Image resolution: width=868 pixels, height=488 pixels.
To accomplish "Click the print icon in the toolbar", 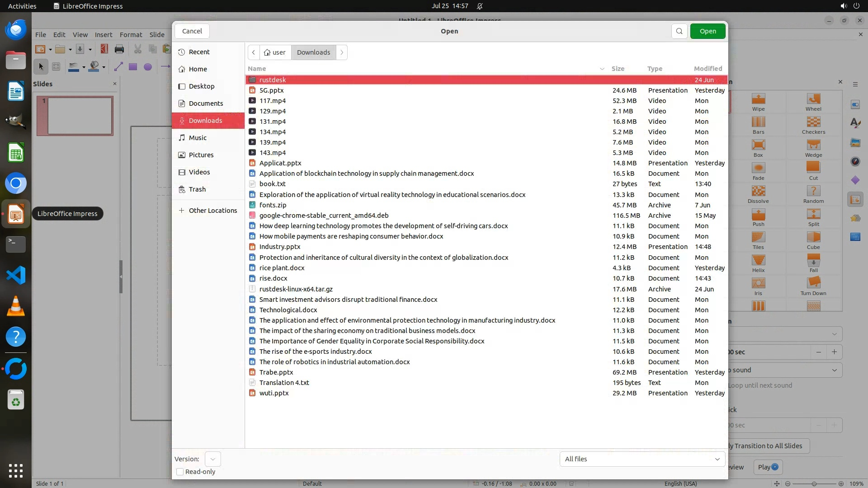I will [119, 49].
